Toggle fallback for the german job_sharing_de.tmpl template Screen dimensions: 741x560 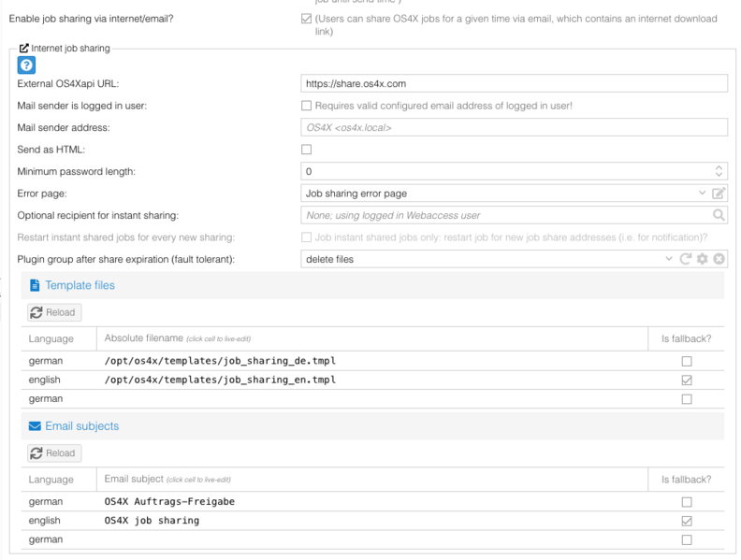[687, 361]
